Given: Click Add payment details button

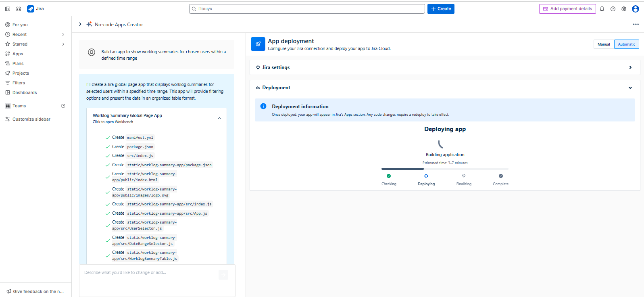Looking at the screenshot, I should [x=567, y=9].
